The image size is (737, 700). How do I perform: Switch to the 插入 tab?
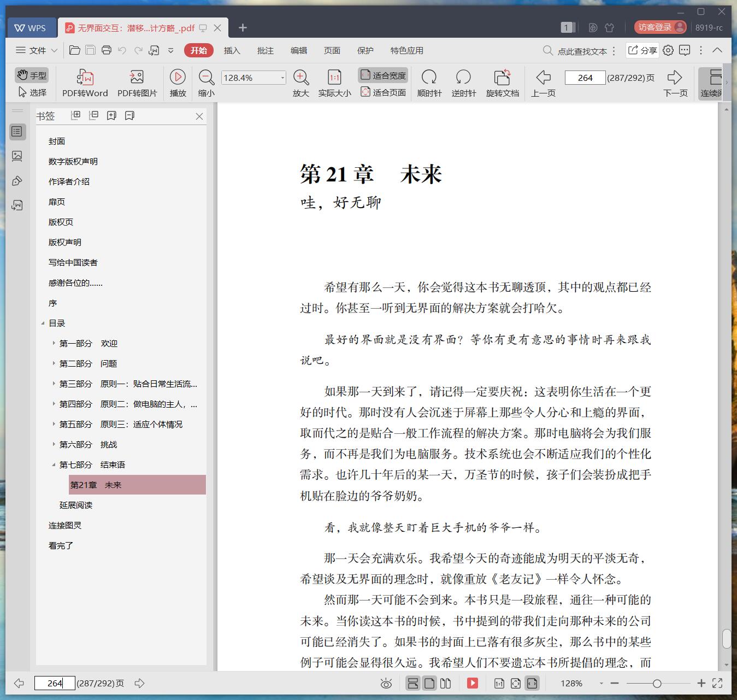(232, 50)
